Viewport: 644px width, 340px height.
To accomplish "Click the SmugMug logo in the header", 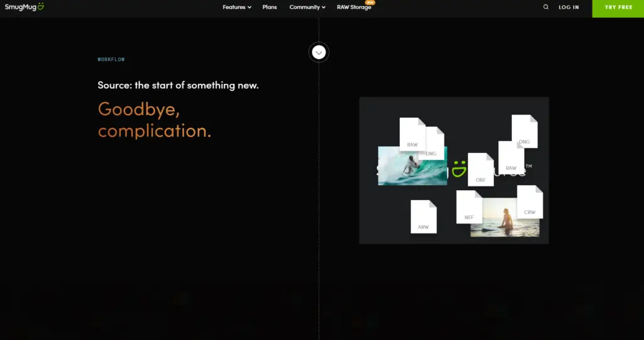I will pyautogui.click(x=25, y=7).
